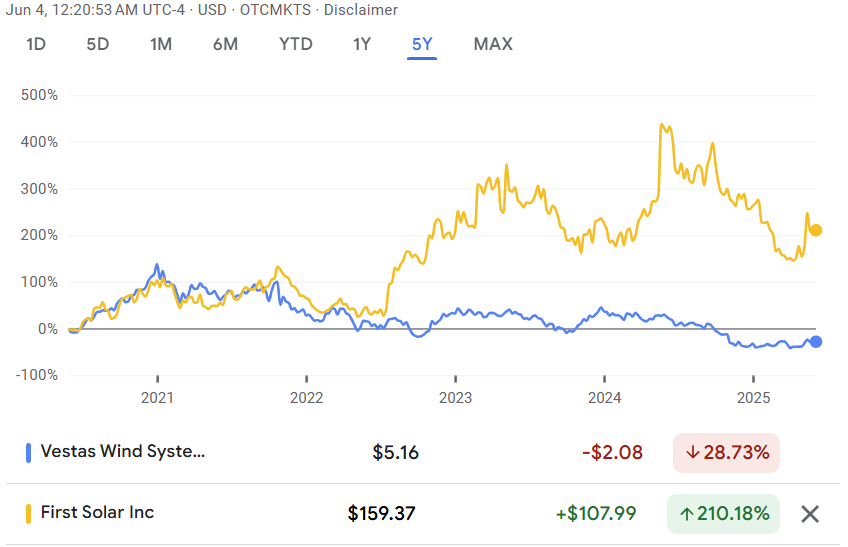Click the -100% y-axis label

(37, 375)
